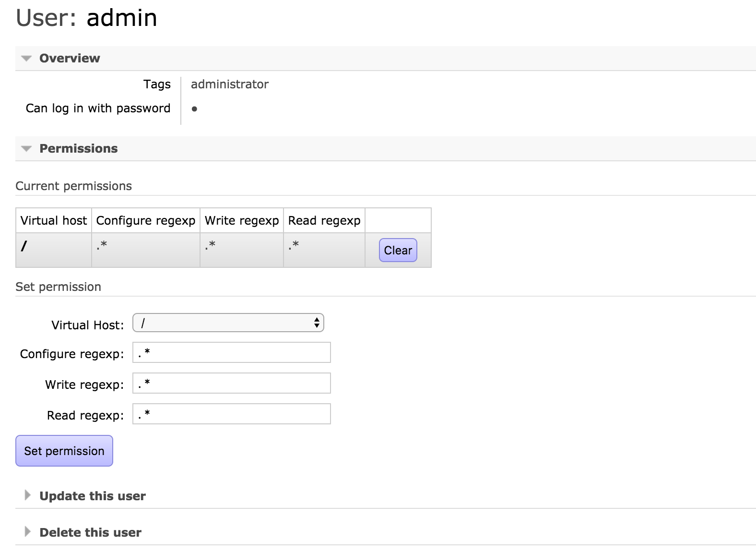
Task: Click the Current permissions subheading
Action: click(x=73, y=186)
